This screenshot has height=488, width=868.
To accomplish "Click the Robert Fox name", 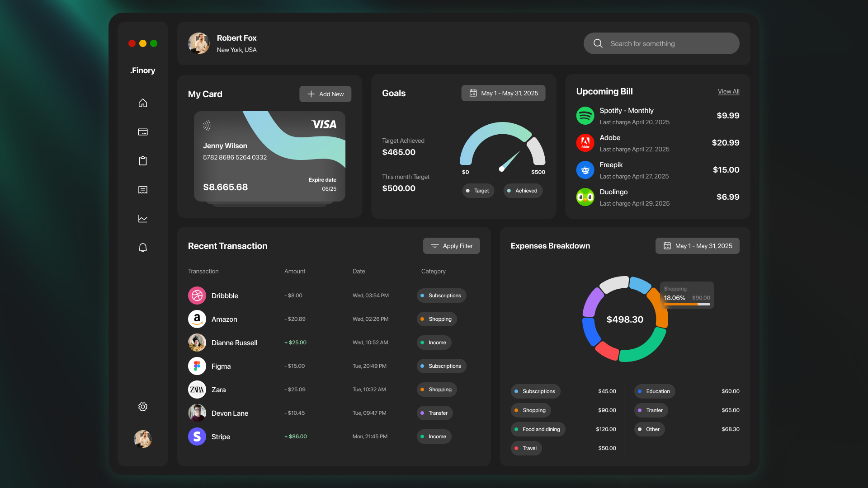I will (x=236, y=38).
